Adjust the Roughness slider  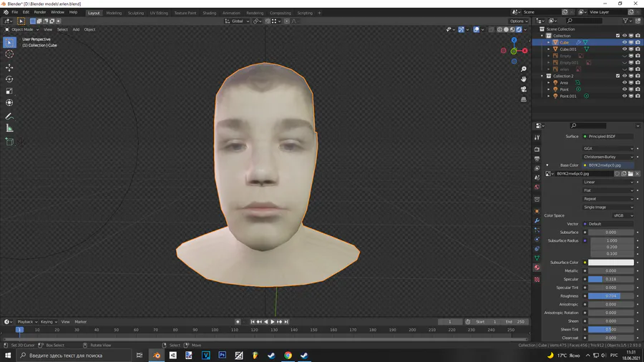point(610,295)
